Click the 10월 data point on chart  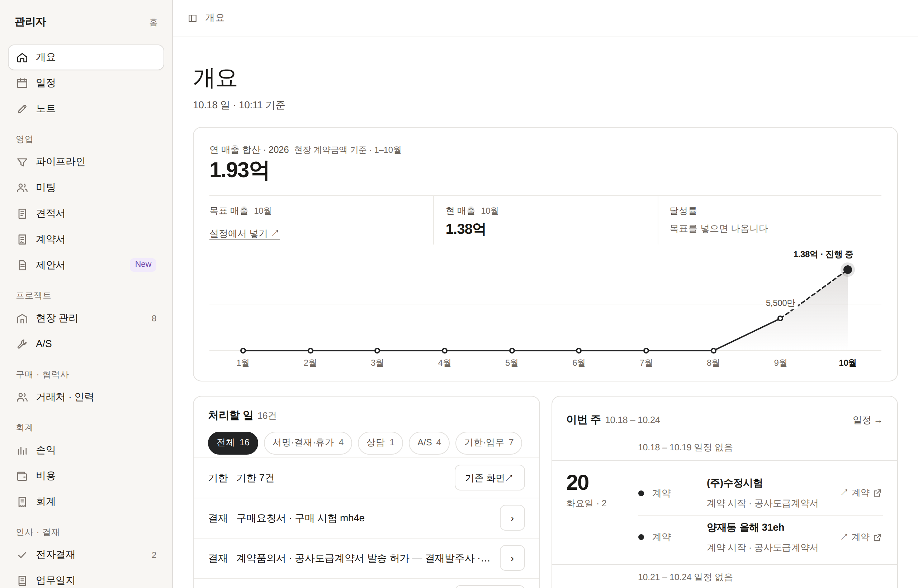[847, 270]
